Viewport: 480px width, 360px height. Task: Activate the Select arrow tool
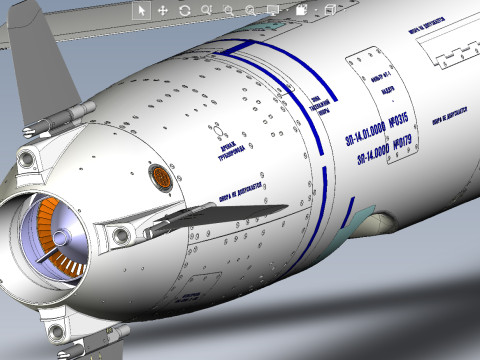(141, 11)
